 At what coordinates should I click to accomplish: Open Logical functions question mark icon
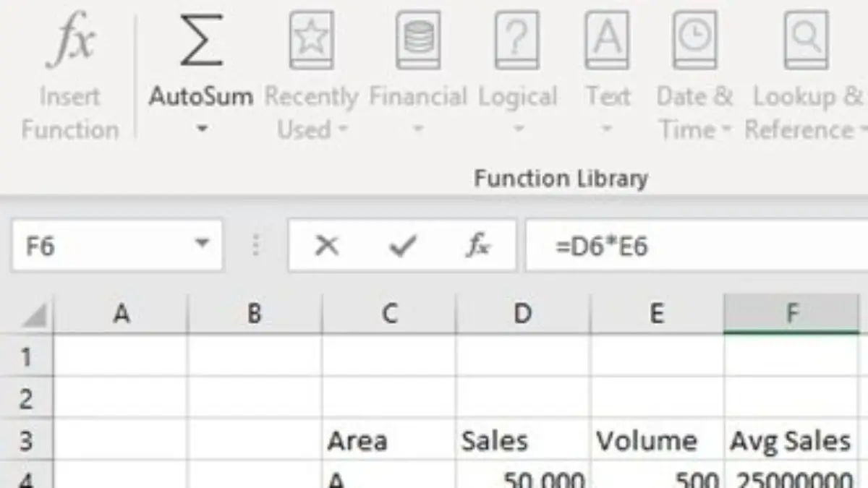(517, 40)
